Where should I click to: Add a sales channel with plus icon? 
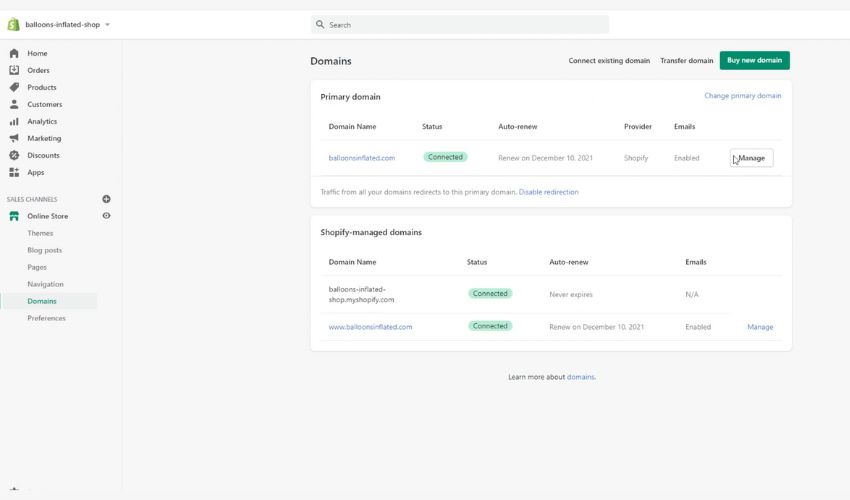(x=106, y=199)
